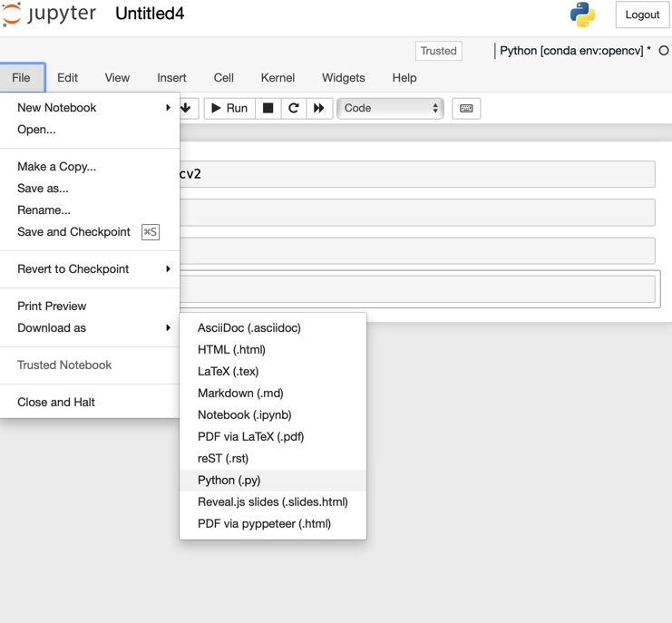The width and height of the screenshot is (672, 623).
Task: Click Save and Checkpoint
Action: click(x=90, y=232)
